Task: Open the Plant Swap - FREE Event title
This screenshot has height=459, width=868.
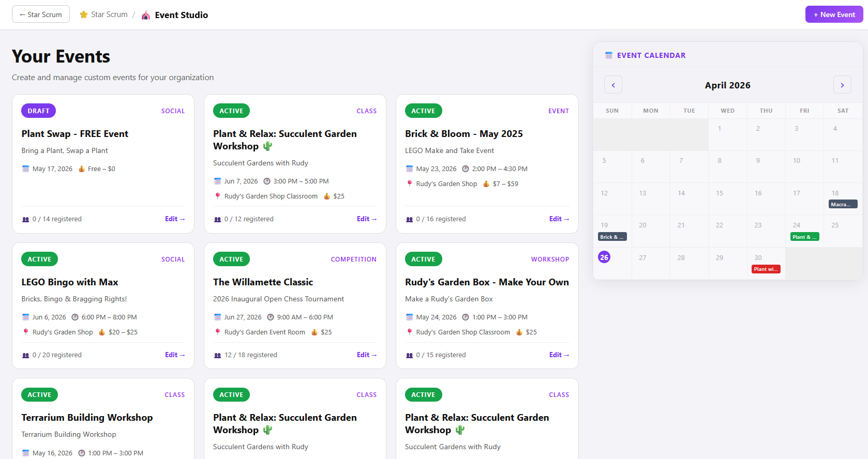Action: [75, 133]
